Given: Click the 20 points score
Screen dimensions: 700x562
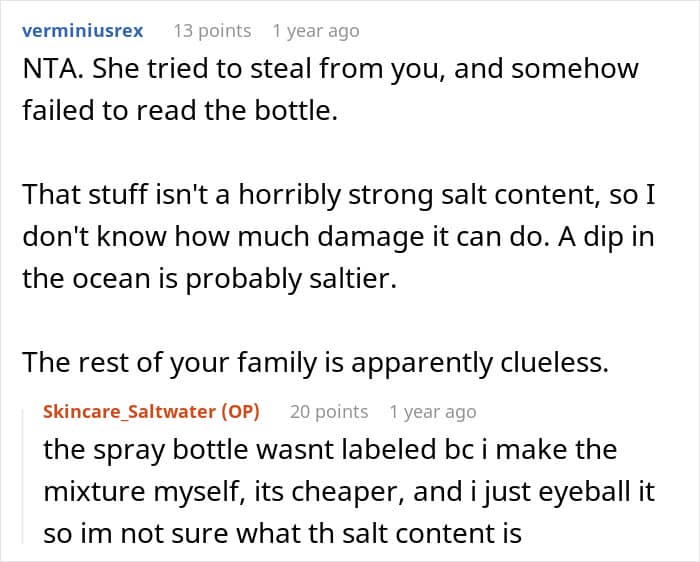Looking at the screenshot, I should [x=328, y=412].
